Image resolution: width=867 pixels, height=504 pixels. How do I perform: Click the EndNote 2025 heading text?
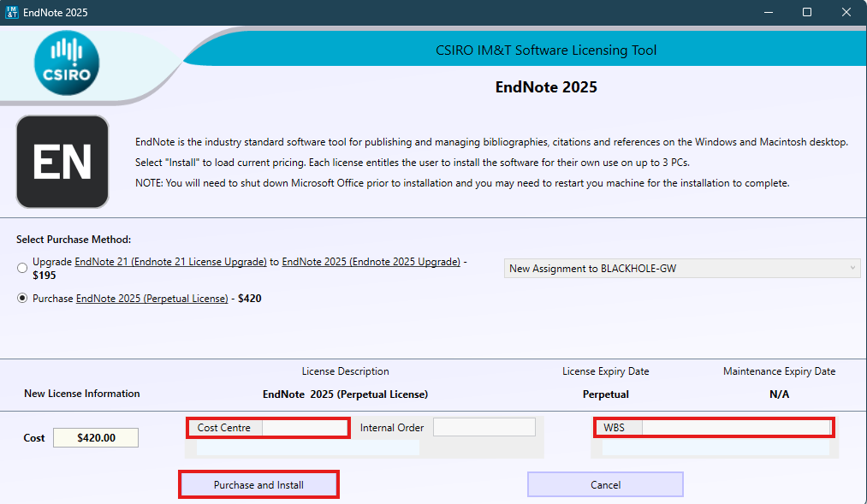click(x=546, y=87)
